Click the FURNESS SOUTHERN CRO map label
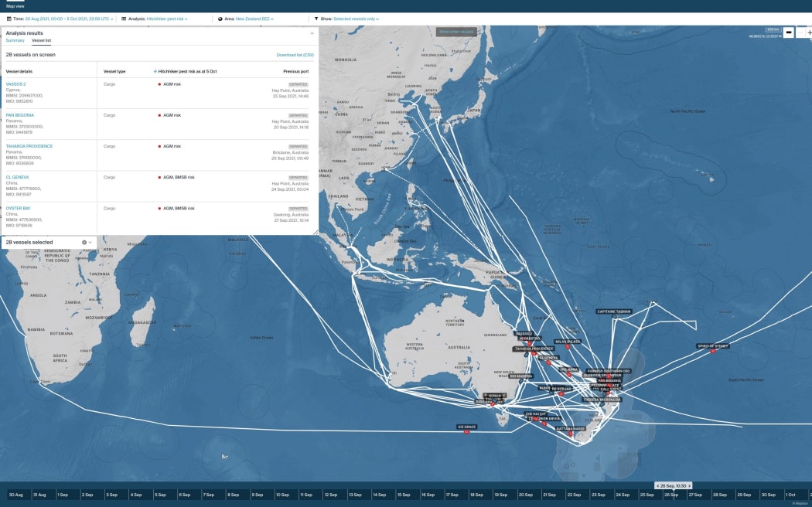The image size is (812, 507). [x=609, y=371]
